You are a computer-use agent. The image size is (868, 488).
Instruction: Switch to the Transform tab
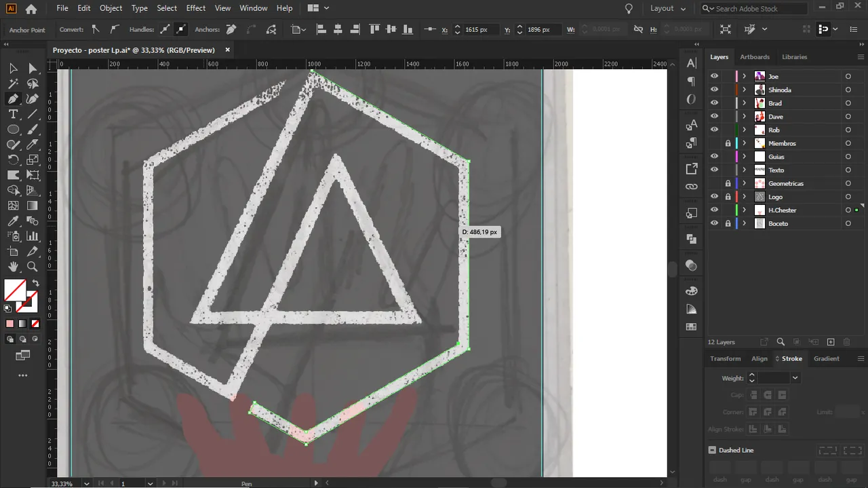tap(726, 358)
